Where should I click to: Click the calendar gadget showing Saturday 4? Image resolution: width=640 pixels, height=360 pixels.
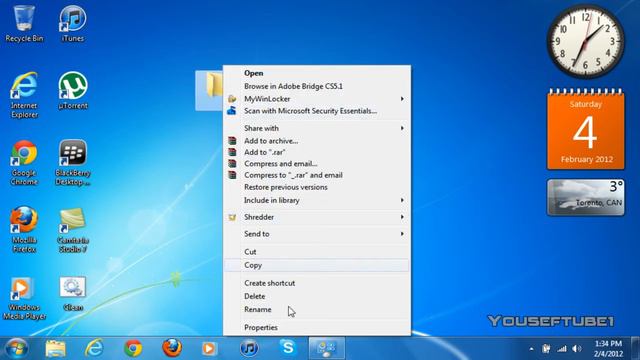[586, 129]
